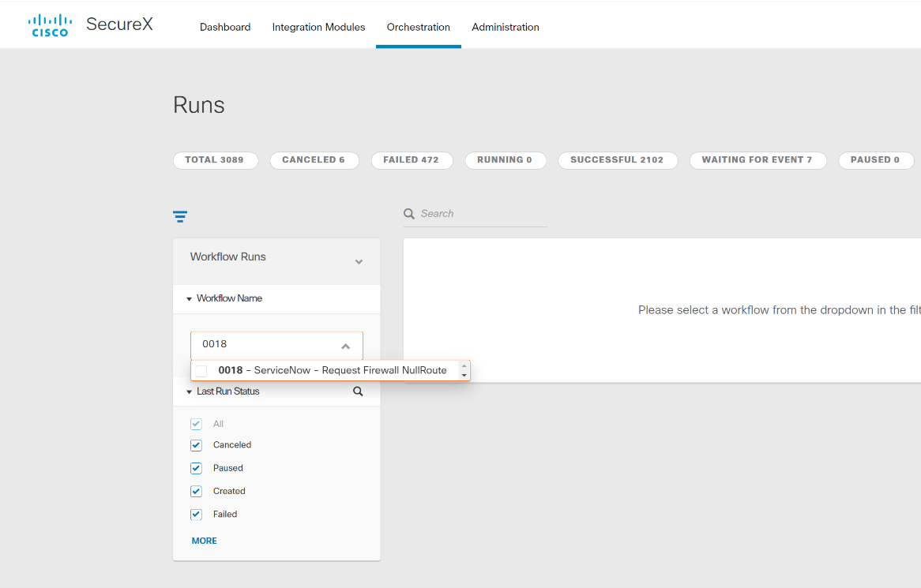This screenshot has width=921, height=588.
Task: Toggle the All status checkbox
Action: coord(196,424)
